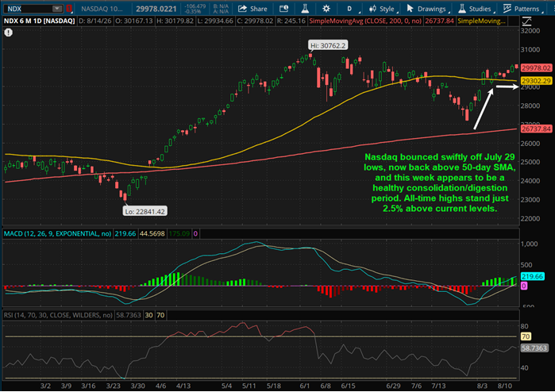The height and width of the screenshot is (392, 555).
Task: Click the Hi: 30762.2 bubble
Action: pyautogui.click(x=328, y=45)
